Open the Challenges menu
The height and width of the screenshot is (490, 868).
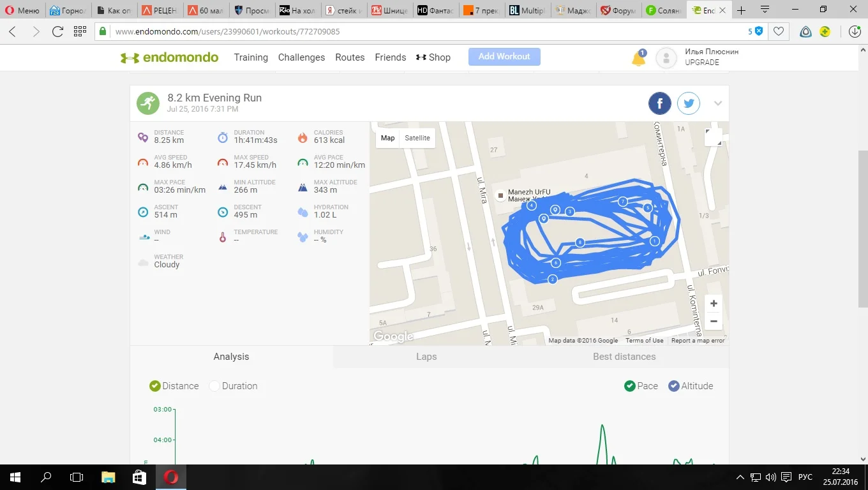click(302, 57)
